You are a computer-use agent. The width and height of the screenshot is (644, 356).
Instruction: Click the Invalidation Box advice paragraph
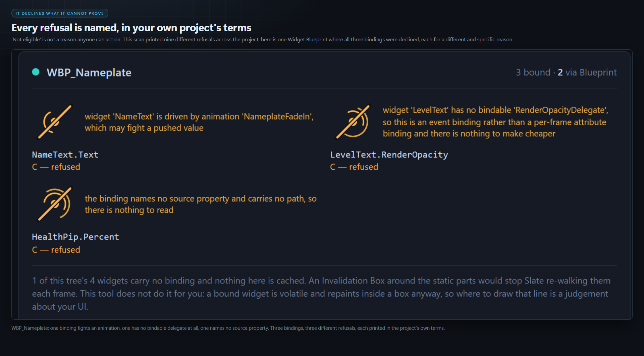(321, 294)
